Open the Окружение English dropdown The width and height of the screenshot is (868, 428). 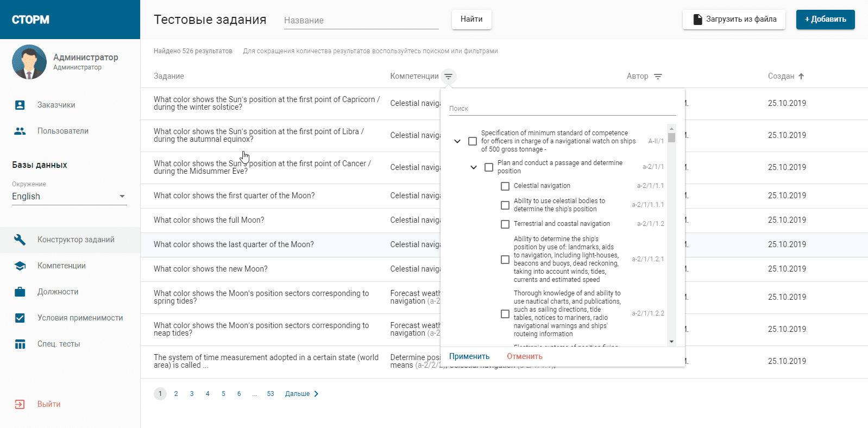point(69,197)
